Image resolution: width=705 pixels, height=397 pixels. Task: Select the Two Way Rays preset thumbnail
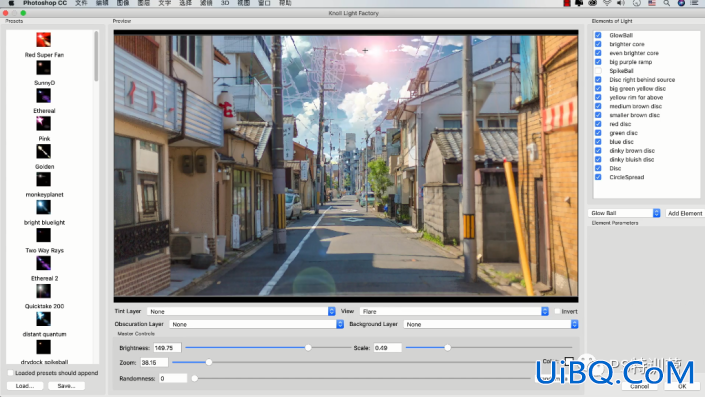(x=44, y=235)
